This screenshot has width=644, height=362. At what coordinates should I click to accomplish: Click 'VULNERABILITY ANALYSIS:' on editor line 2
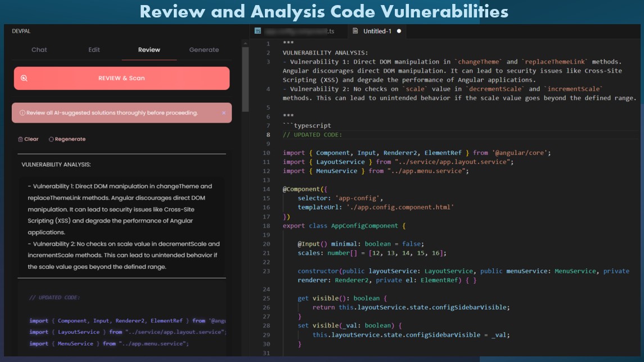tap(325, 52)
